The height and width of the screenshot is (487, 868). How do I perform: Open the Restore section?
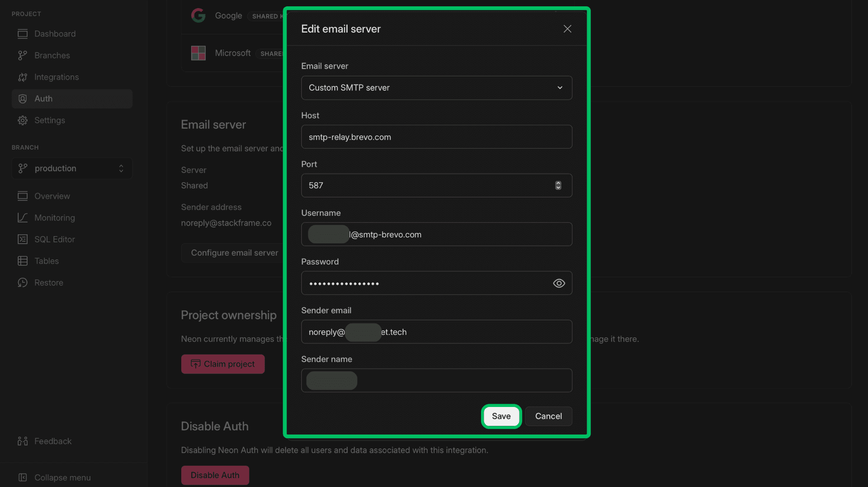(49, 283)
